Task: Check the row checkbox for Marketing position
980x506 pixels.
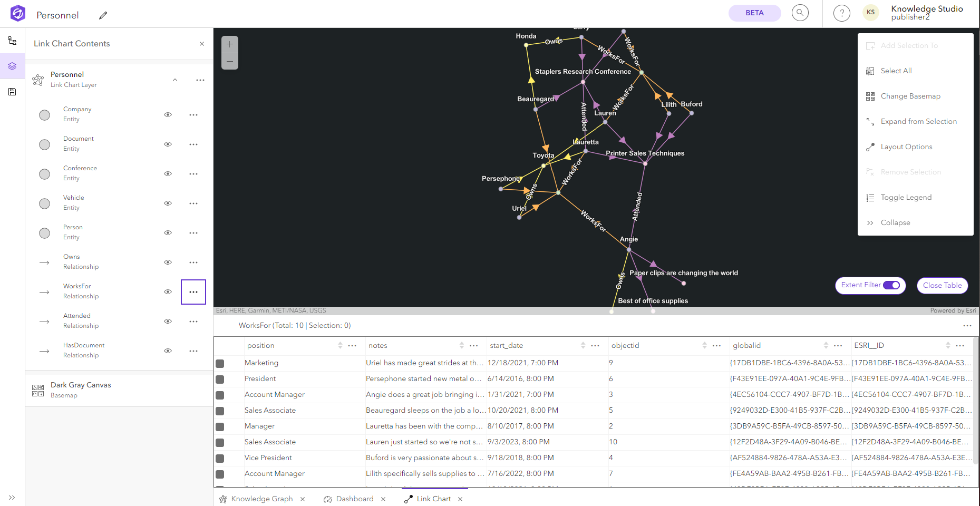Action: click(220, 363)
